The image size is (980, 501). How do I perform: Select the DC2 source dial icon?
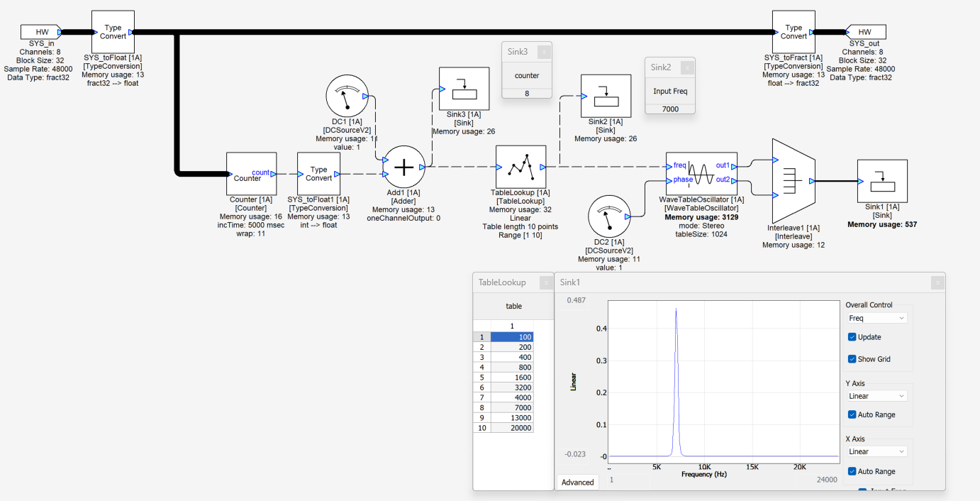tap(610, 219)
